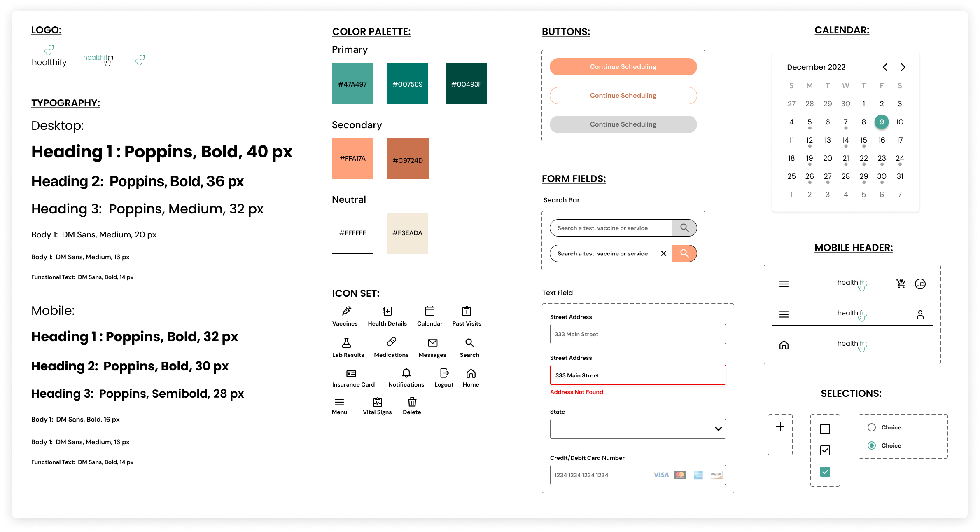The height and width of the screenshot is (532, 980).
Task: Click the shopping cart icon in mobile header
Action: coord(901,284)
